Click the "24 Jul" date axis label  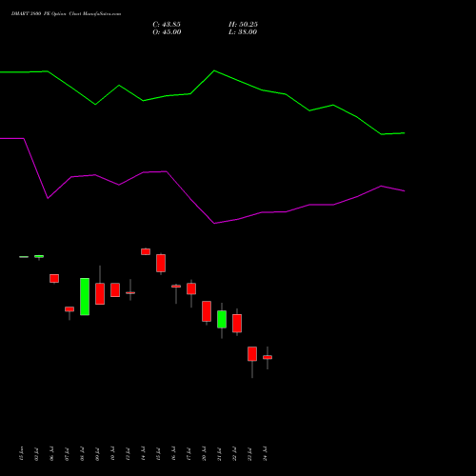(265, 453)
